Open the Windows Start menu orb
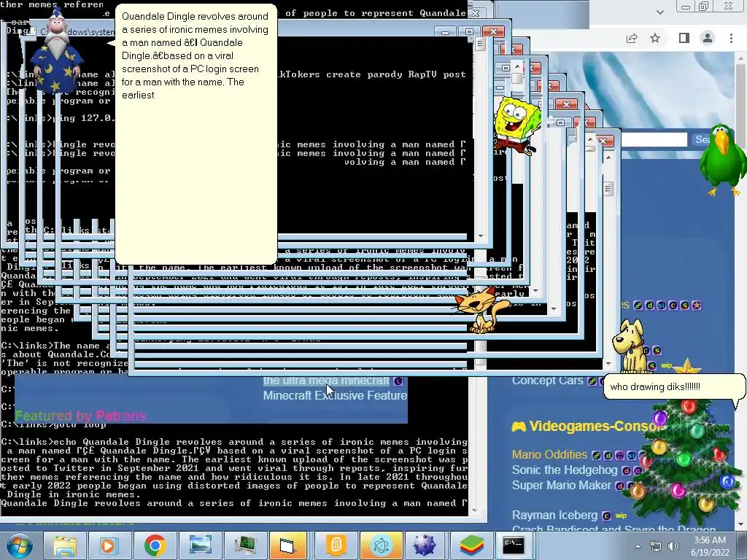Image resolution: width=747 pixels, height=560 pixels. pyautogui.click(x=19, y=545)
